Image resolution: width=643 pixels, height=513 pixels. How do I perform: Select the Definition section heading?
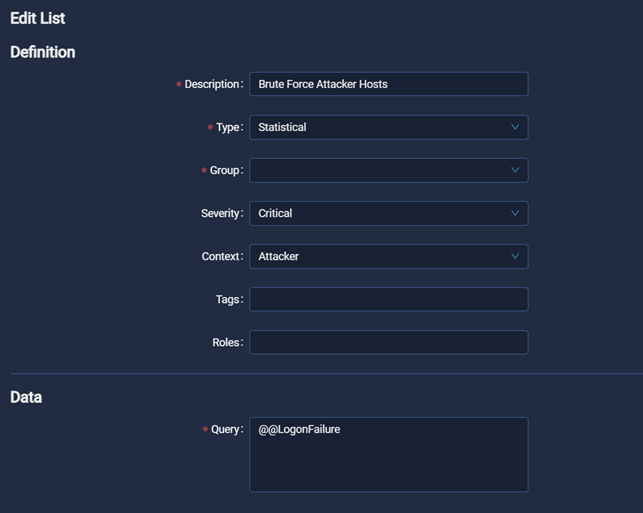click(x=42, y=52)
